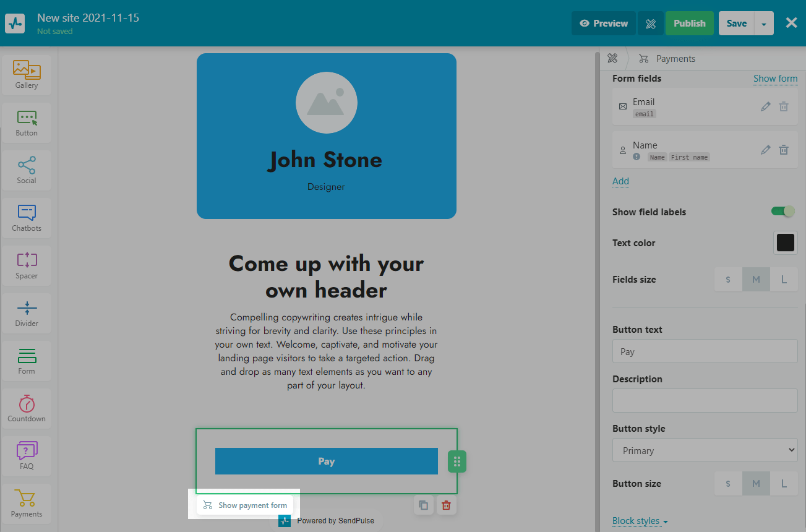Set Button size to L
This screenshot has width=806, height=532.
pos(784,484)
